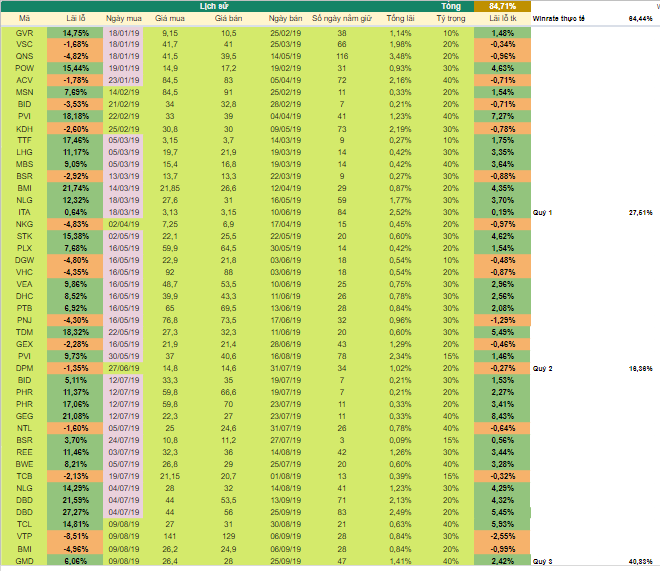Select the 16,36% Quý 2 value
The image size is (660, 571).
640,369
